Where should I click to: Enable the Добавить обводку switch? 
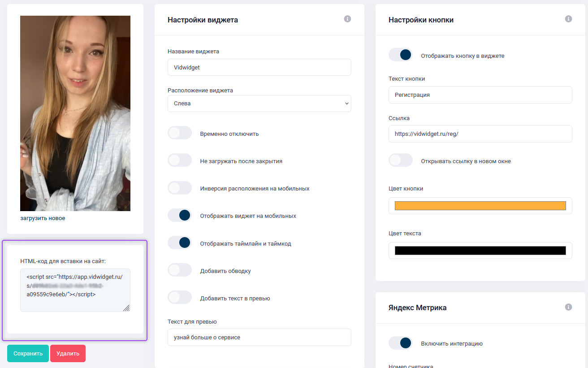point(180,270)
